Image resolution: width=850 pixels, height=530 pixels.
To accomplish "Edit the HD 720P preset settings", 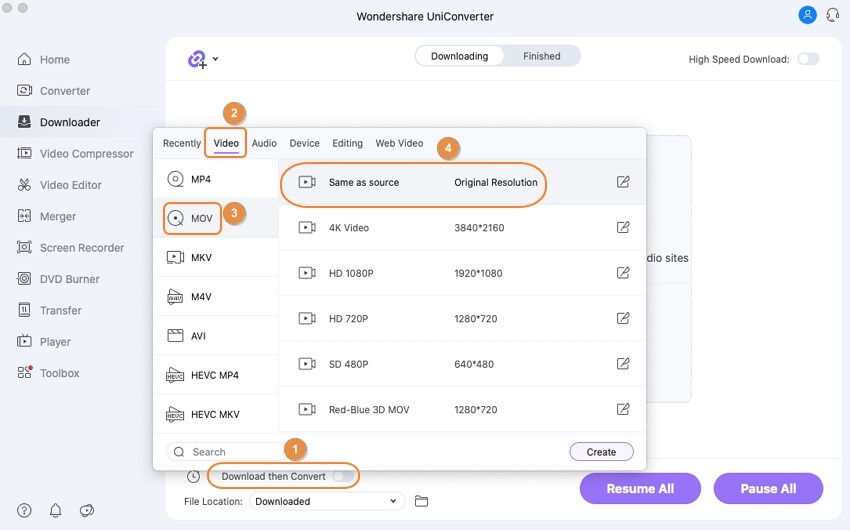I will (623, 319).
